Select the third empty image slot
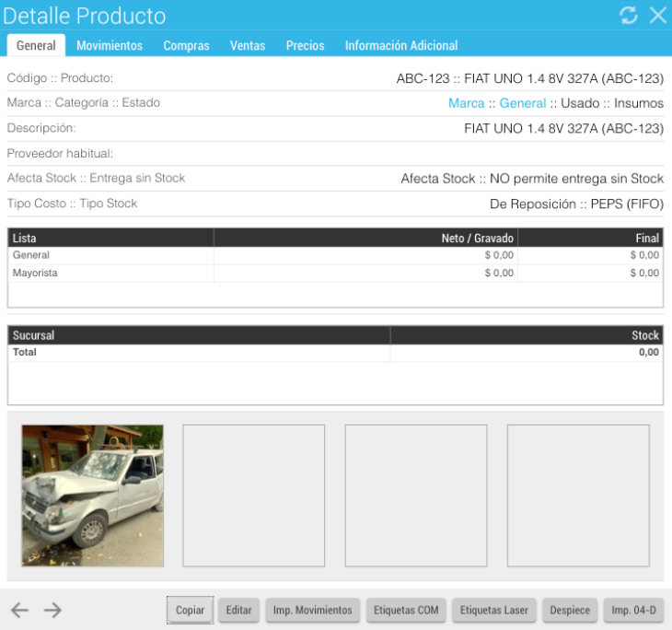This screenshot has width=672, height=630. 416,496
